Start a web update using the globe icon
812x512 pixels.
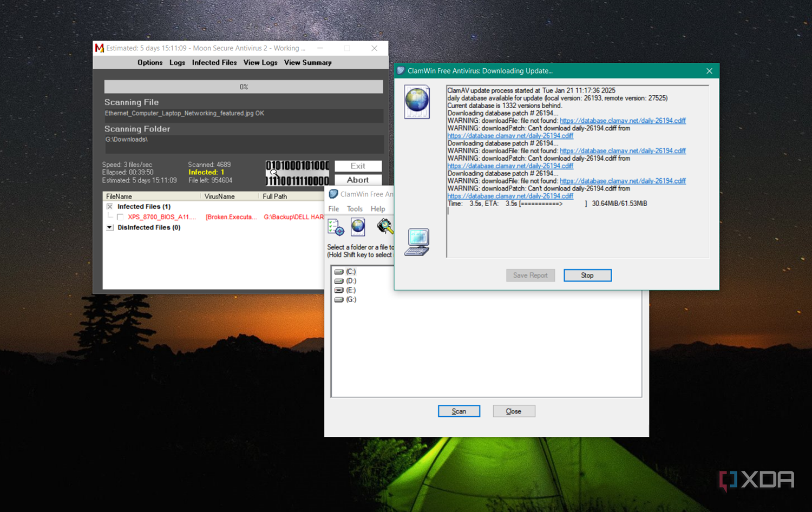[x=358, y=227]
